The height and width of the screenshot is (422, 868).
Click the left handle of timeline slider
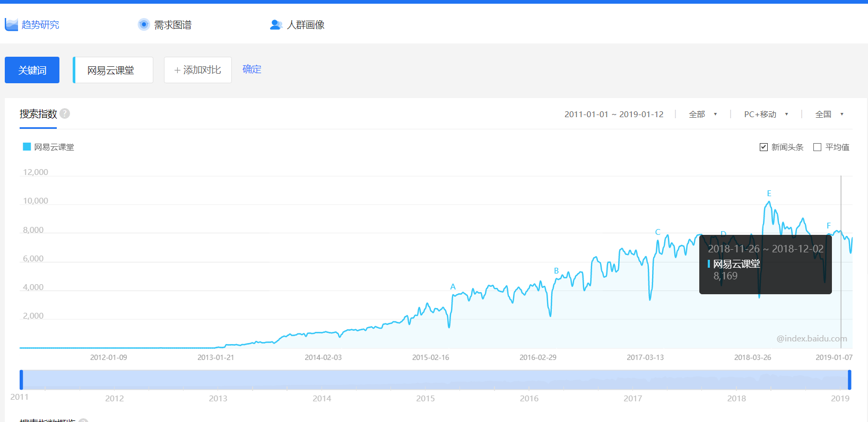pyautogui.click(x=21, y=380)
